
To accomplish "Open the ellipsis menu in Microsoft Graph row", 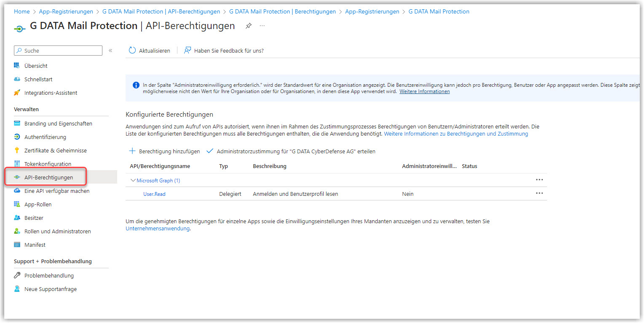I will (539, 179).
